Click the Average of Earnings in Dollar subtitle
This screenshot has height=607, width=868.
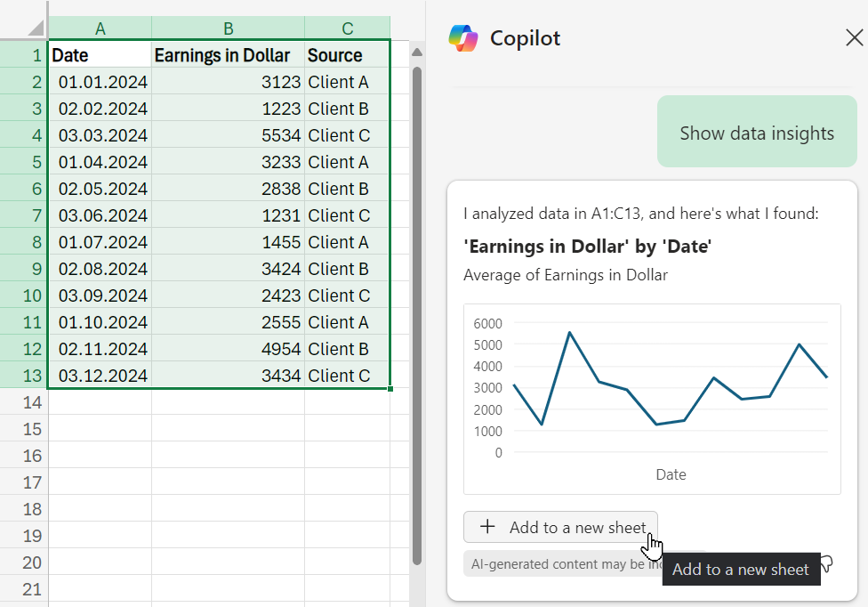click(x=566, y=275)
